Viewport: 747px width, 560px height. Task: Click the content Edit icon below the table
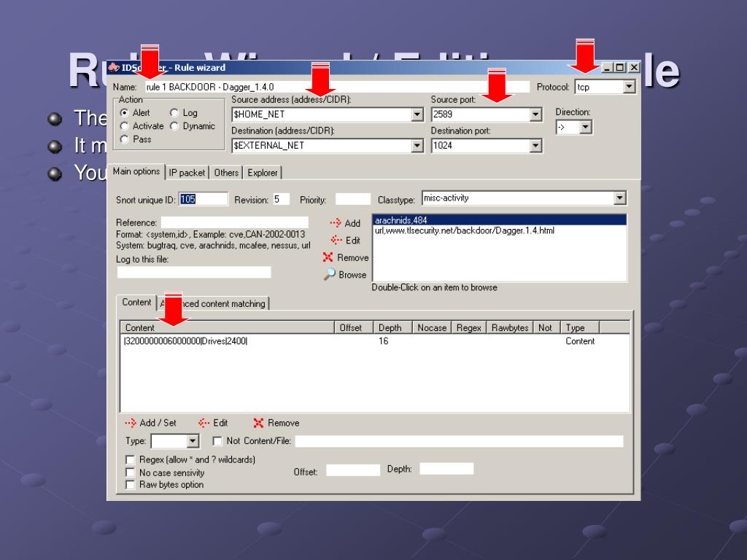pos(204,423)
